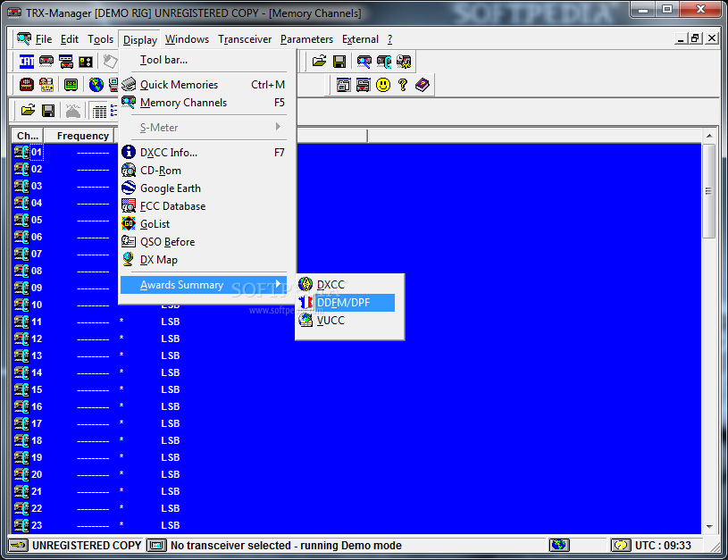
Task: Click the yellow smiley face icon
Action: [x=383, y=85]
